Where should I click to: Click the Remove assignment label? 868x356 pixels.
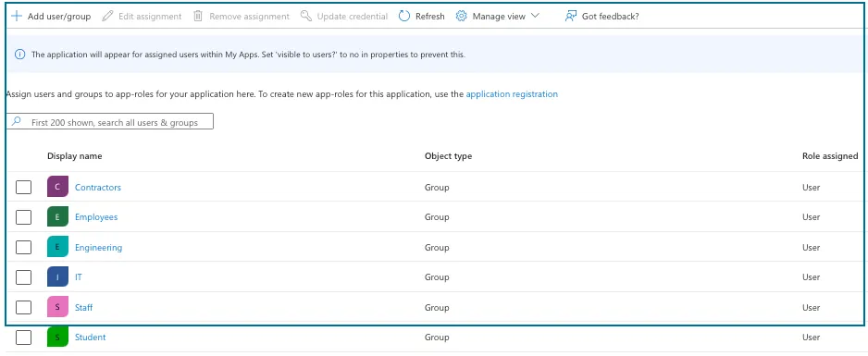tap(249, 17)
